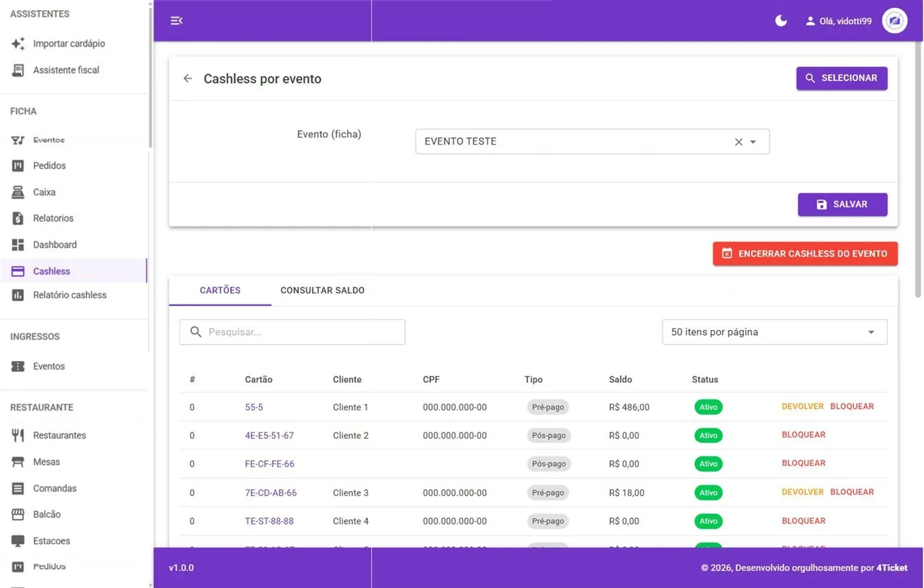Click the R$ 486,00 balance value
This screenshot has height=588, width=924.
pos(629,407)
